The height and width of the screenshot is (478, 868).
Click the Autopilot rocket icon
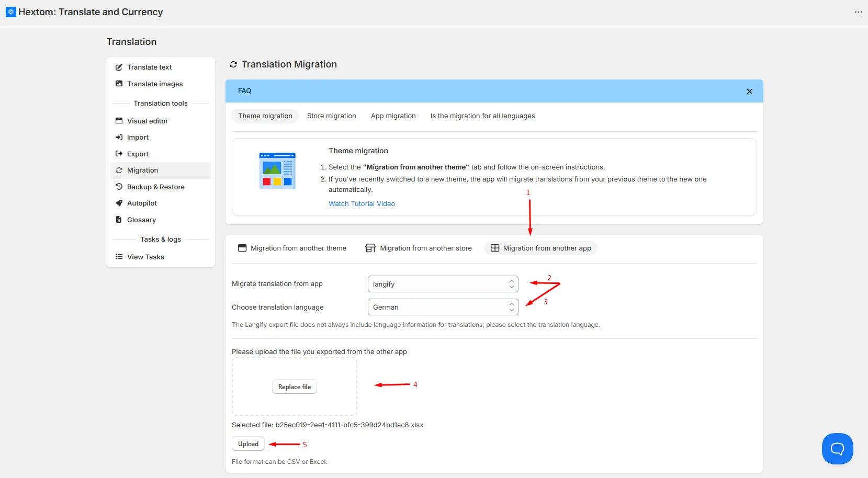pyautogui.click(x=119, y=203)
